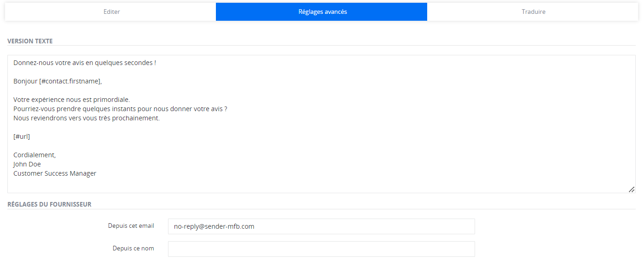Click 'Votre expérience nous est primordiale' line
Viewport: 644px width, 261px height.
point(71,100)
